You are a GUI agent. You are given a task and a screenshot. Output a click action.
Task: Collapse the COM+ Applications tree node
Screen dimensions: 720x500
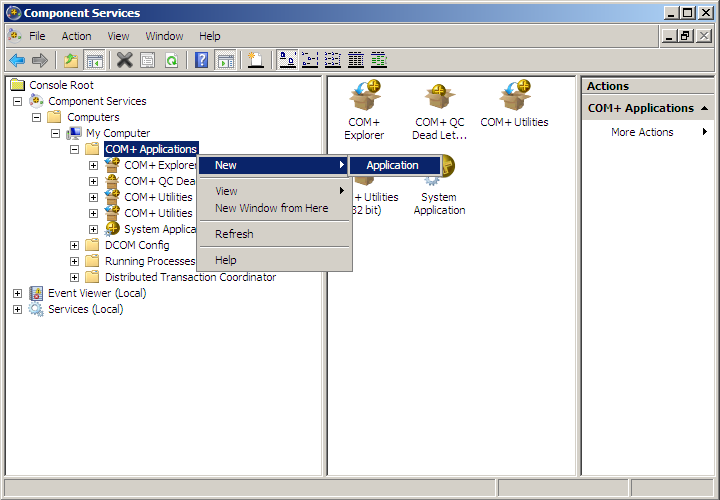click(x=74, y=149)
